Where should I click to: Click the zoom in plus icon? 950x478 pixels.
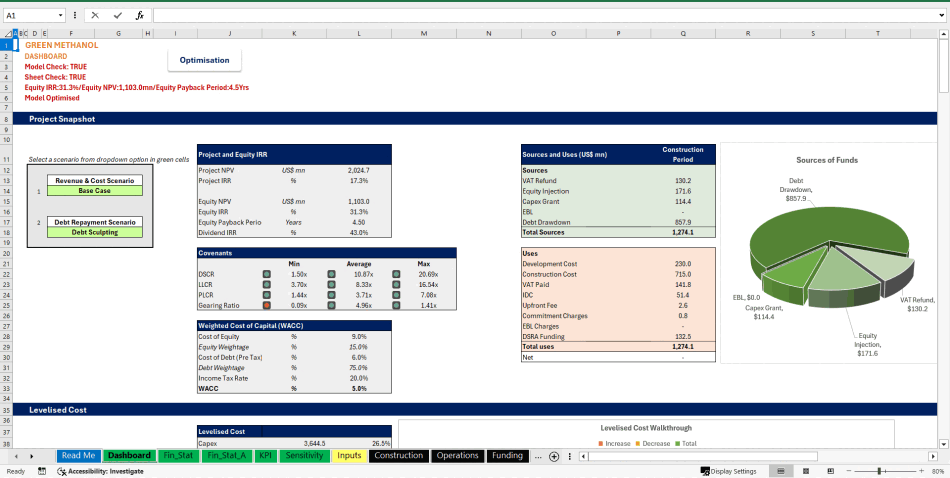(x=922, y=471)
